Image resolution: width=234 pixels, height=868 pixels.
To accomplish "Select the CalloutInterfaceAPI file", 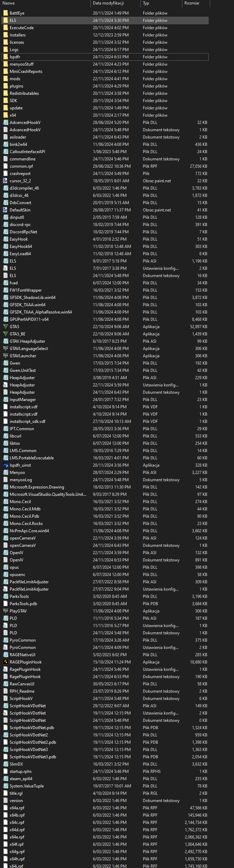I will tap(105, 152).
